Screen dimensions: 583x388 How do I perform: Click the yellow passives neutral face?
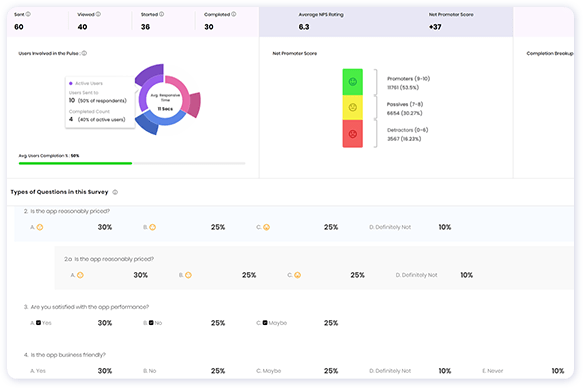point(352,107)
